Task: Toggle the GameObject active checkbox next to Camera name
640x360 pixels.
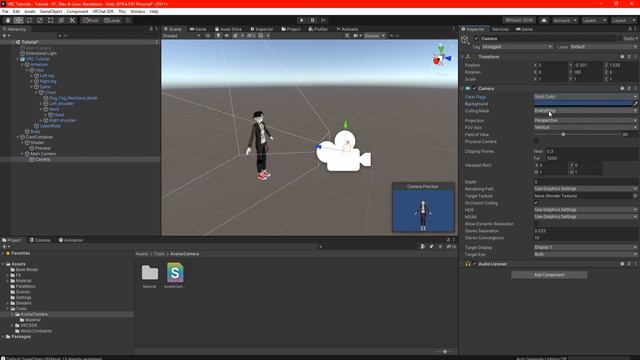Action: pos(476,38)
